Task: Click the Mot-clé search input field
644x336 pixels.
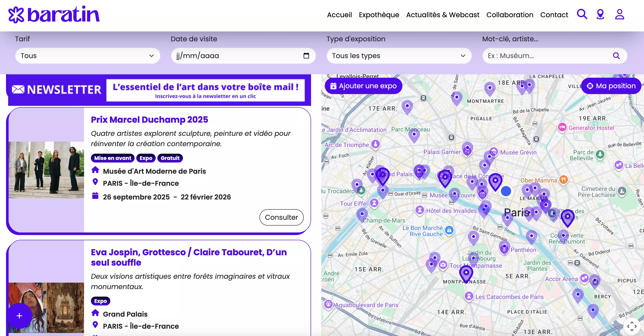Action: pyautogui.click(x=547, y=56)
